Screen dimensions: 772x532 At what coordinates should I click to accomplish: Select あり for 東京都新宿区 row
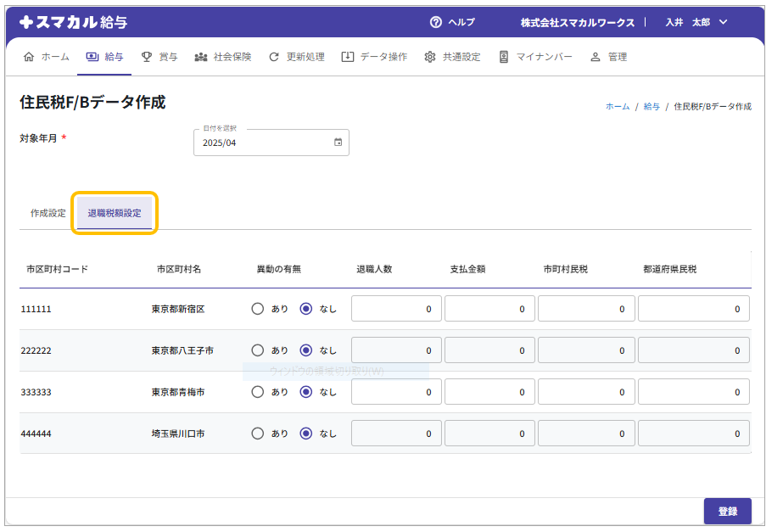coord(258,309)
